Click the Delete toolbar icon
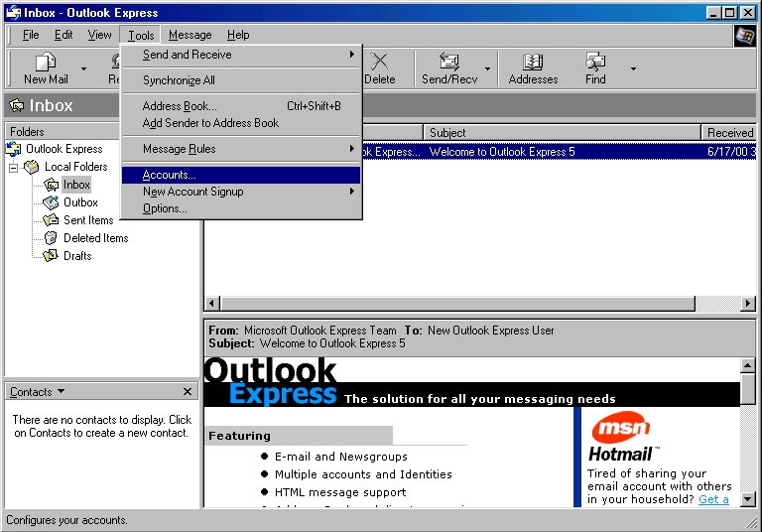 point(379,62)
